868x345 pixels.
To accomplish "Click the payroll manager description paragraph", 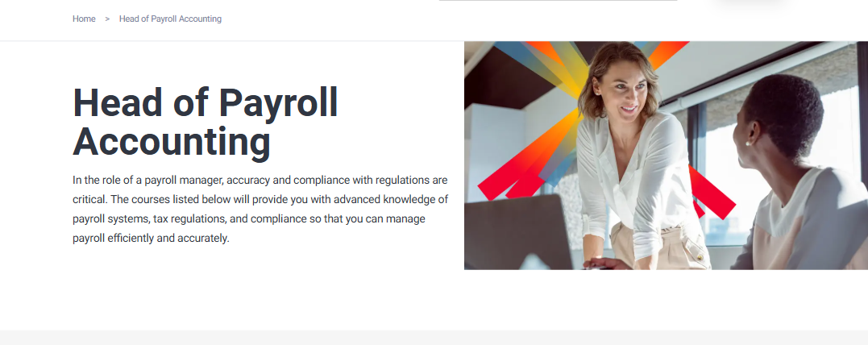I will pos(260,210).
